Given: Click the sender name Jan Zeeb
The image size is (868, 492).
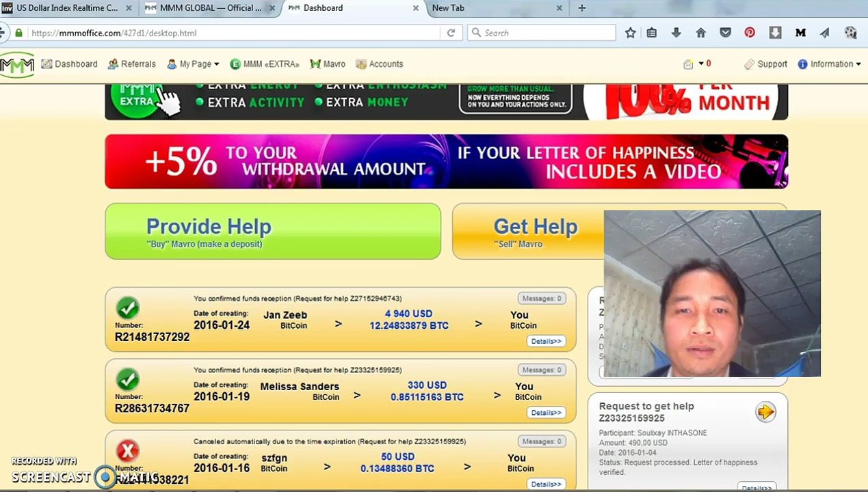Looking at the screenshot, I should click(x=285, y=315).
